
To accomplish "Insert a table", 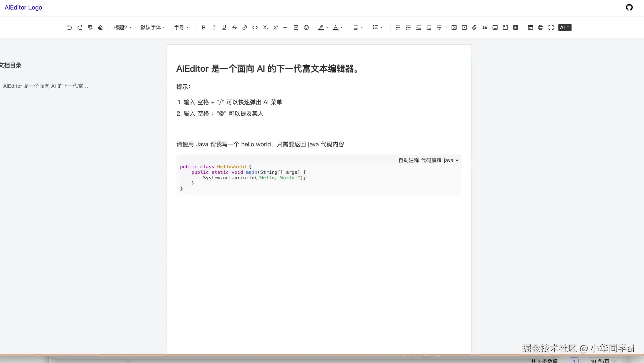I will [x=516, y=27].
